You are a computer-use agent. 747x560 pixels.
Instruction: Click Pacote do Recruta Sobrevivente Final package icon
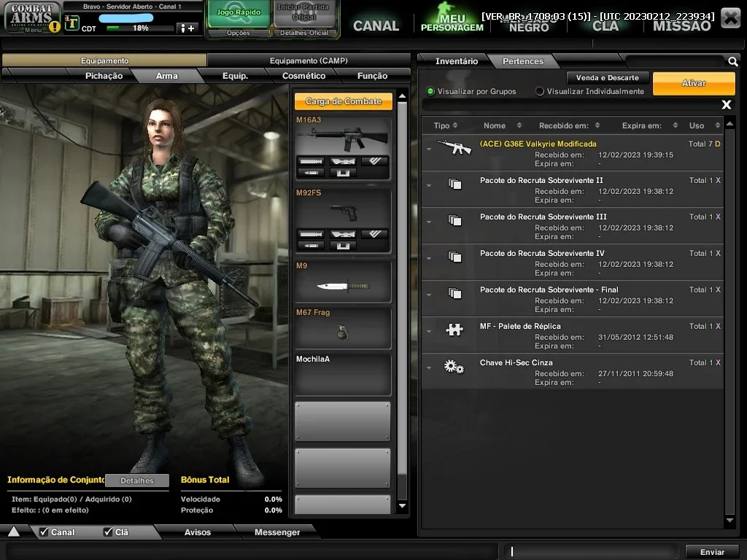pyautogui.click(x=455, y=293)
